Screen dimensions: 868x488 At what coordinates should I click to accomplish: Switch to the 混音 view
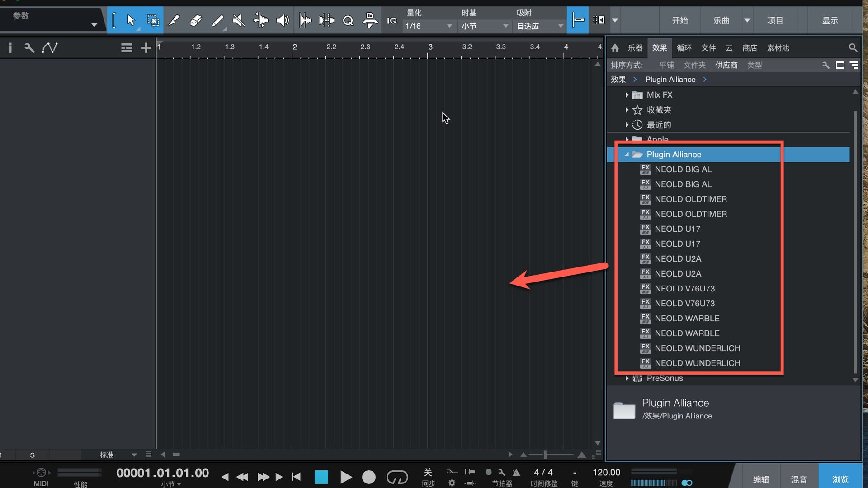tap(799, 479)
